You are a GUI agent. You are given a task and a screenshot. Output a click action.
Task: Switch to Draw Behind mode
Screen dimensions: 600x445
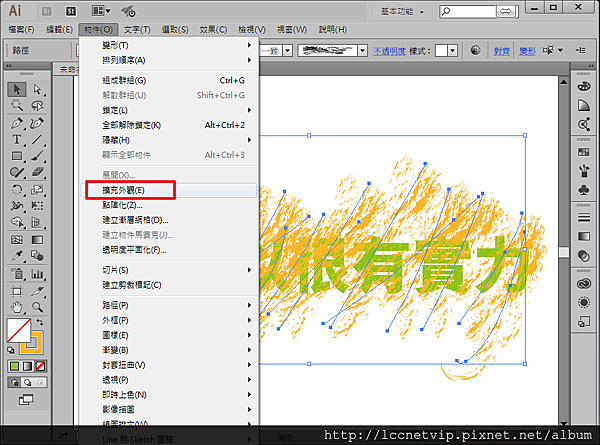click(x=28, y=382)
